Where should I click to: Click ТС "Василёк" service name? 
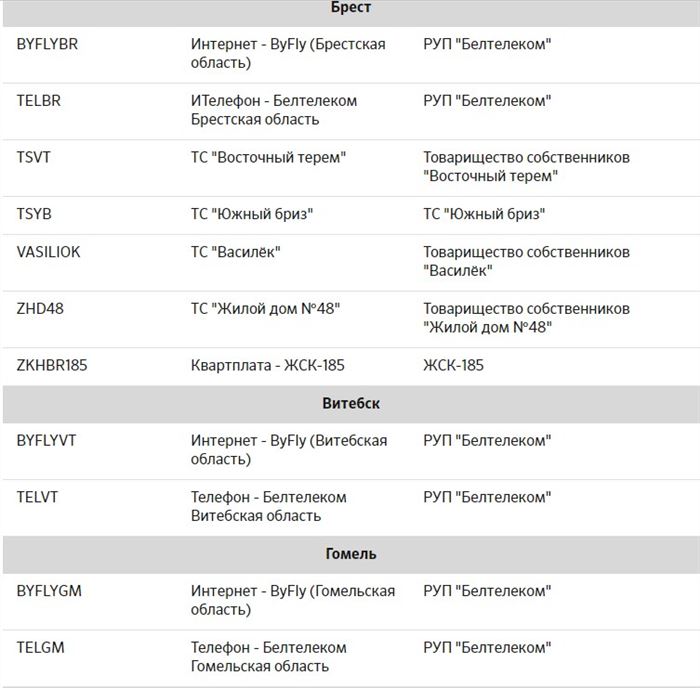(x=236, y=252)
